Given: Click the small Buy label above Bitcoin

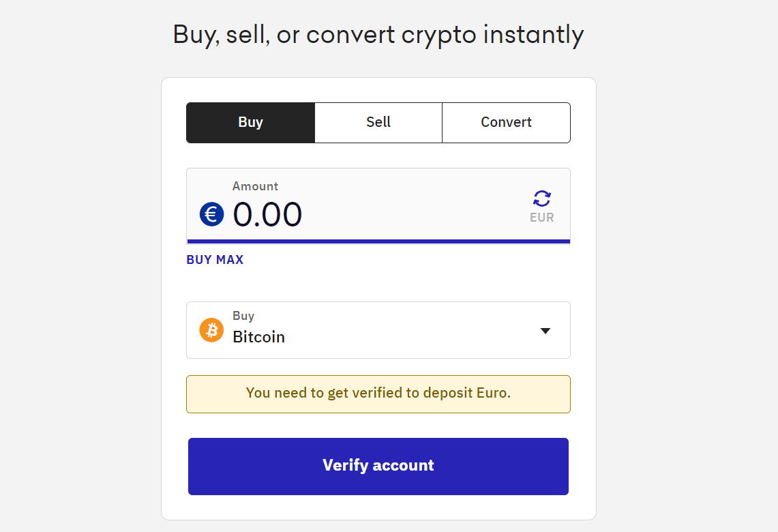Looking at the screenshot, I should [x=243, y=316].
